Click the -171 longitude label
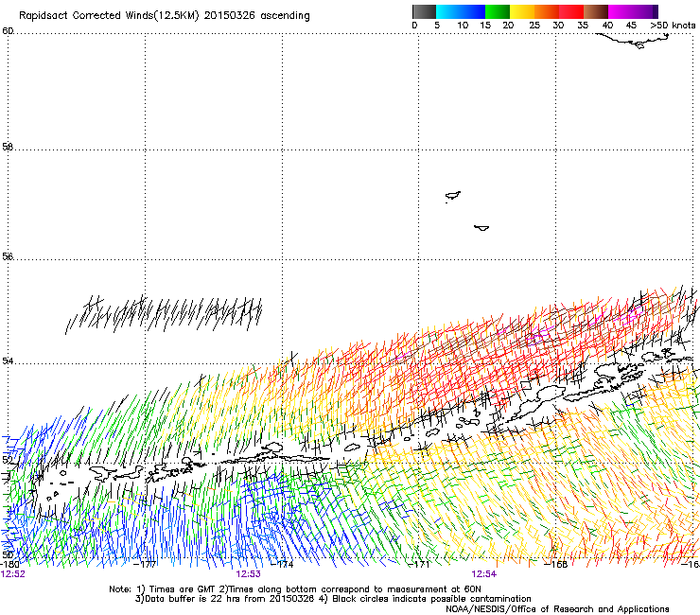 pos(419,565)
